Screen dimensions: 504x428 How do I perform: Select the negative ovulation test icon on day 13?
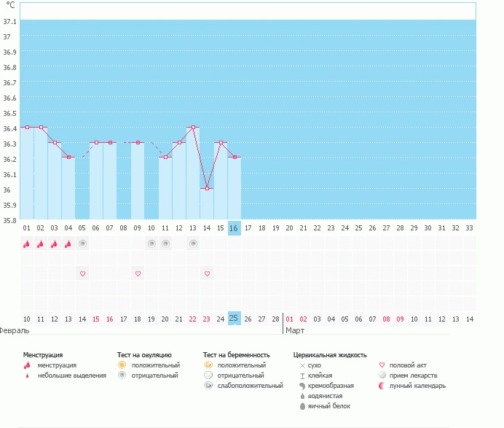(193, 244)
